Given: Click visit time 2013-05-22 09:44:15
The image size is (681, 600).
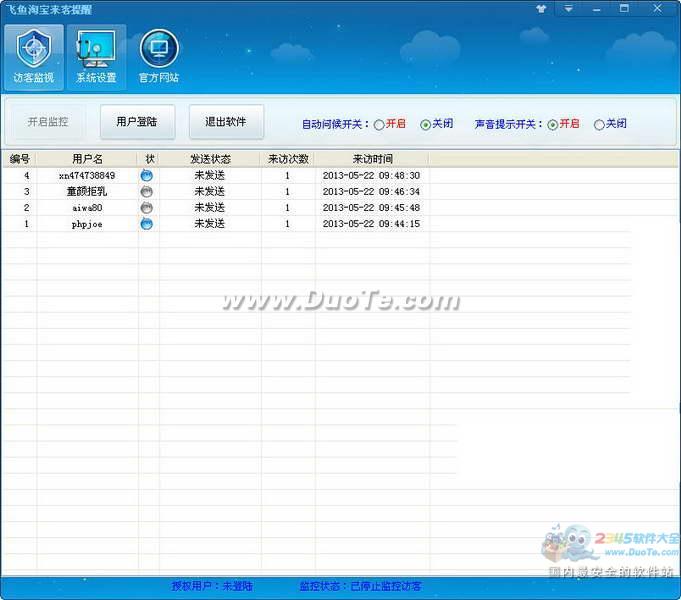Looking at the screenshot, I should coord(371,224).
